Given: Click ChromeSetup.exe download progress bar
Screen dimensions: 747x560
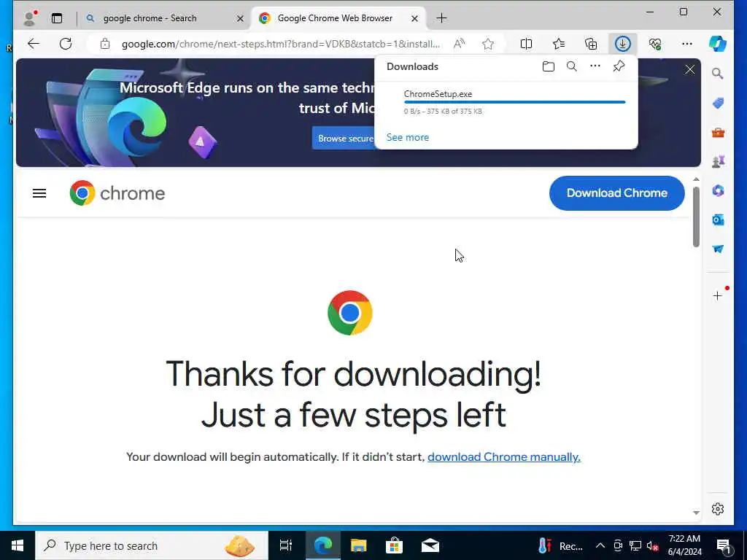Looking at the screenshot, I should pyautogui.click(x=514, y=102).
